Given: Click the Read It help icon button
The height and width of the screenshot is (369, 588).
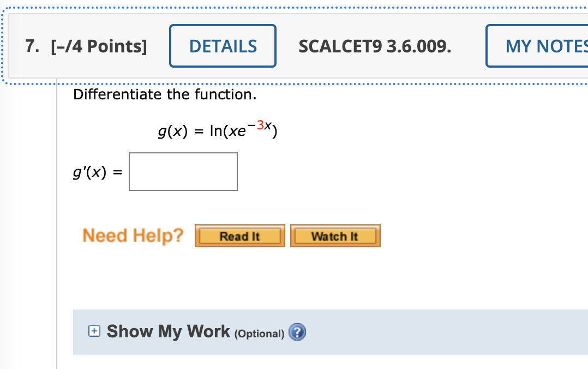Looking at the screenshot, I should (x=239, y=236).
